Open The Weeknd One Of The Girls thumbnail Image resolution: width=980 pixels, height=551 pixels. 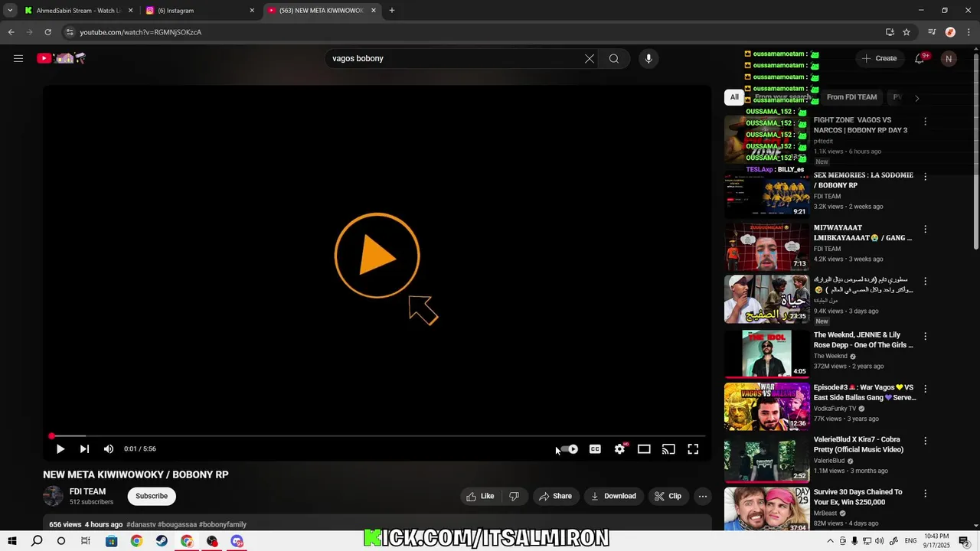(766, 354)
